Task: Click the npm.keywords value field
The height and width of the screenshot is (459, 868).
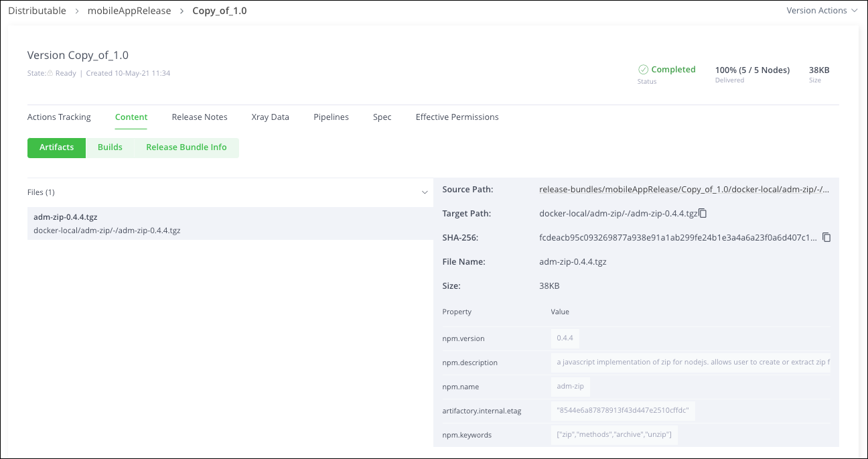Action: tap(614, 434)
